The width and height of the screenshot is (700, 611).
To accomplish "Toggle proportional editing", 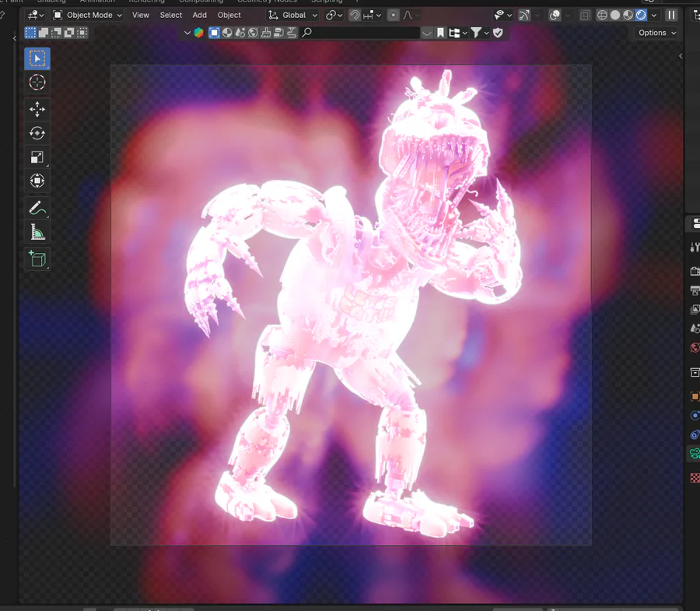I will [x=394, y=16].
